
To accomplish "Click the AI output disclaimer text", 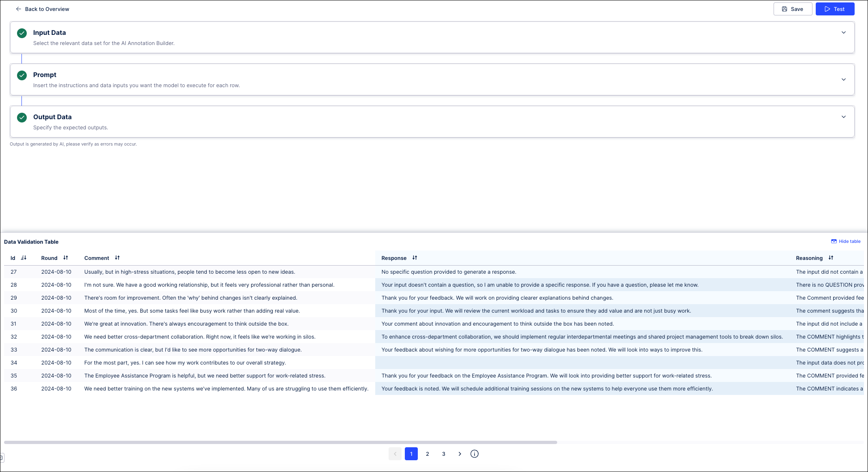I will 73,144.
